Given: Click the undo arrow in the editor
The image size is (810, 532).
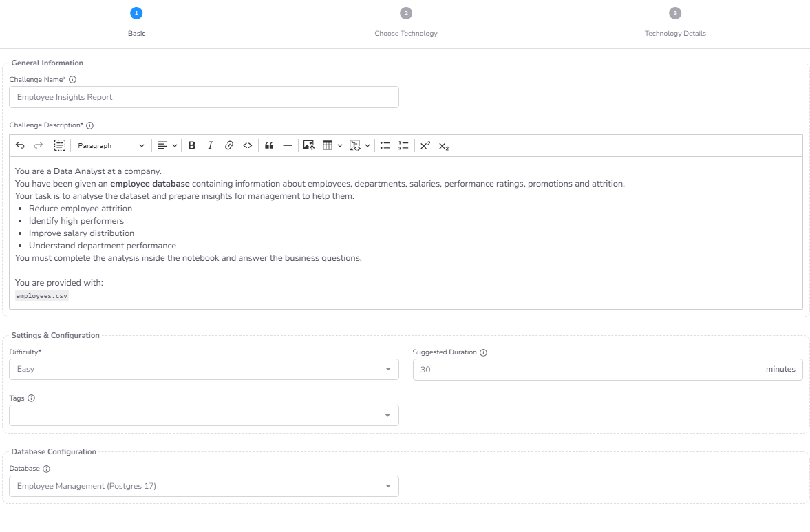Looking at the screenshot, I should (20, 145).
